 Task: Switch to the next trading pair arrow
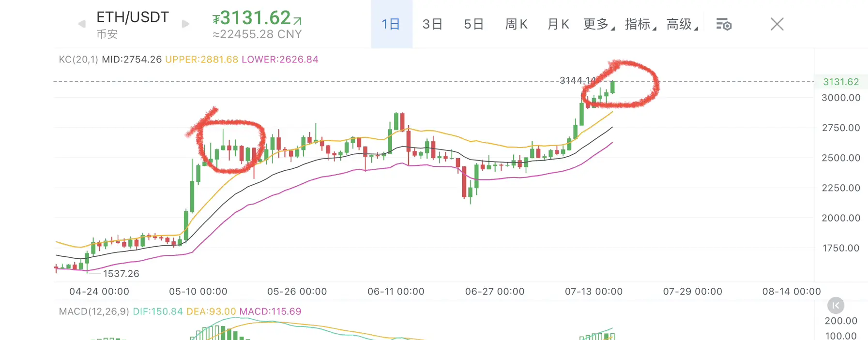tap(185, 24)
